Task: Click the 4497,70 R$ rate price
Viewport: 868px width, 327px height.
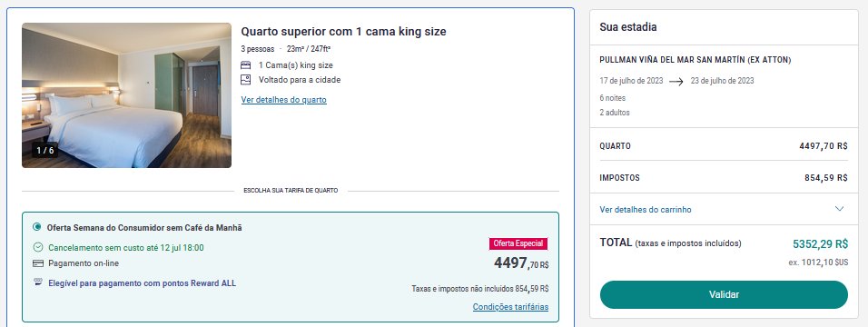Action: click(521, 263)
